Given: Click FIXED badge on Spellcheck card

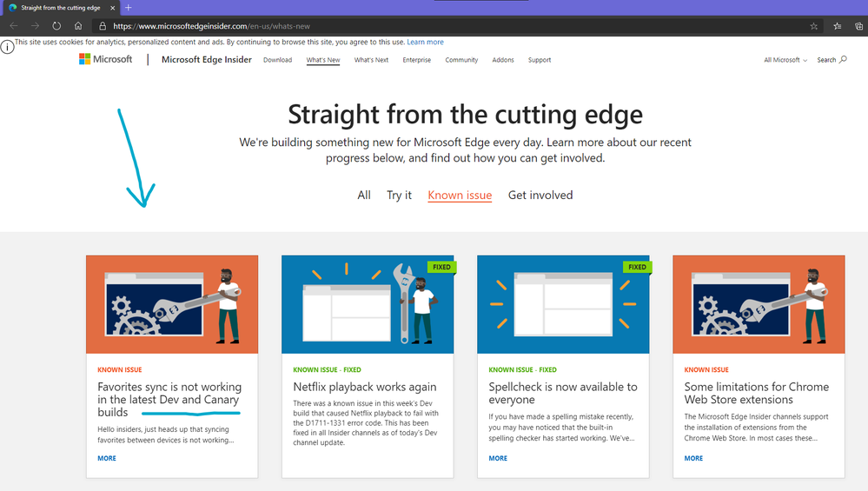Looking at the screenshot, I should 637,267.
